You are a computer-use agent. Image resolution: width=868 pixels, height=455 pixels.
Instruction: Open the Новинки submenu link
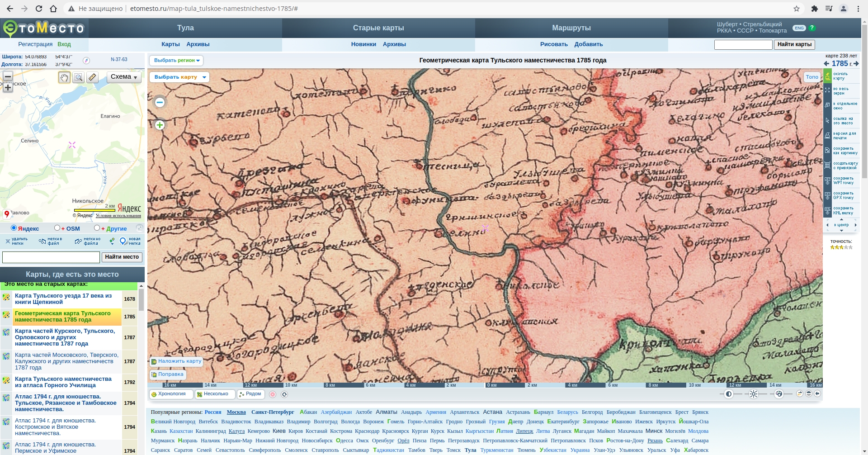click(x=363, y=44)
